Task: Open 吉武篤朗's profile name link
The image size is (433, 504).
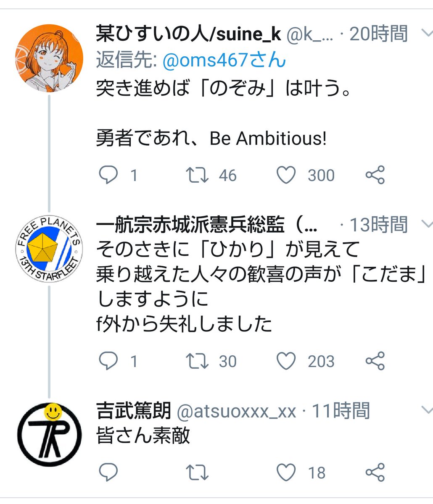Action: pos(134,411)
